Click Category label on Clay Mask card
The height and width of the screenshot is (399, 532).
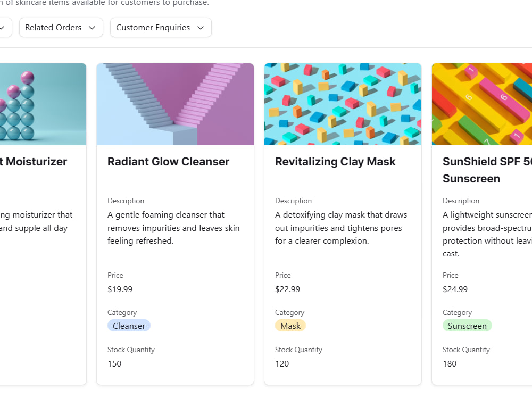point(290,312)
